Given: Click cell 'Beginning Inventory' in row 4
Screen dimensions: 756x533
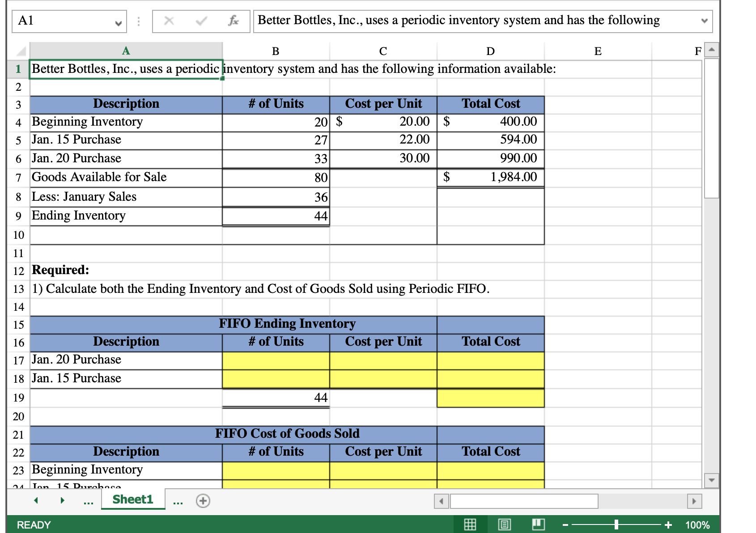Looking at the screenshot, I should pyautogui.click(x=126, y=122).
